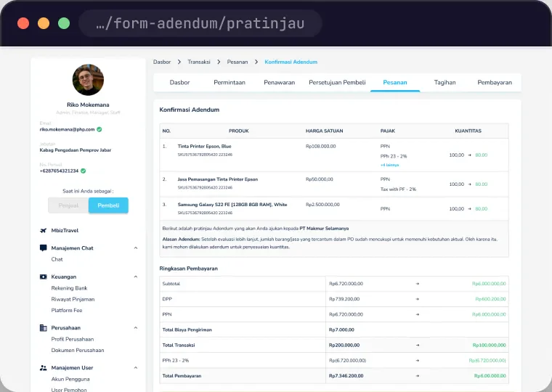Go to Pesanan breadcrumb link
This screenshot has height=392, width=552.
(238, 62)
